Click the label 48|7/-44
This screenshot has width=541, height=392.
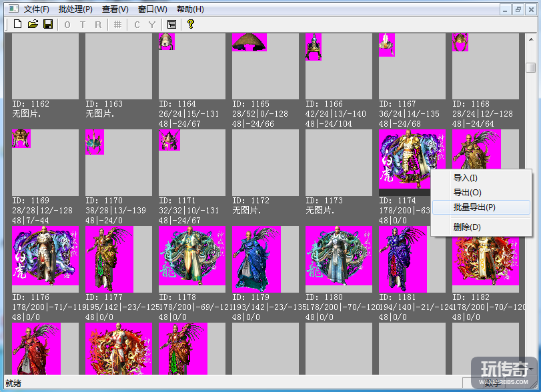(31, 220)
